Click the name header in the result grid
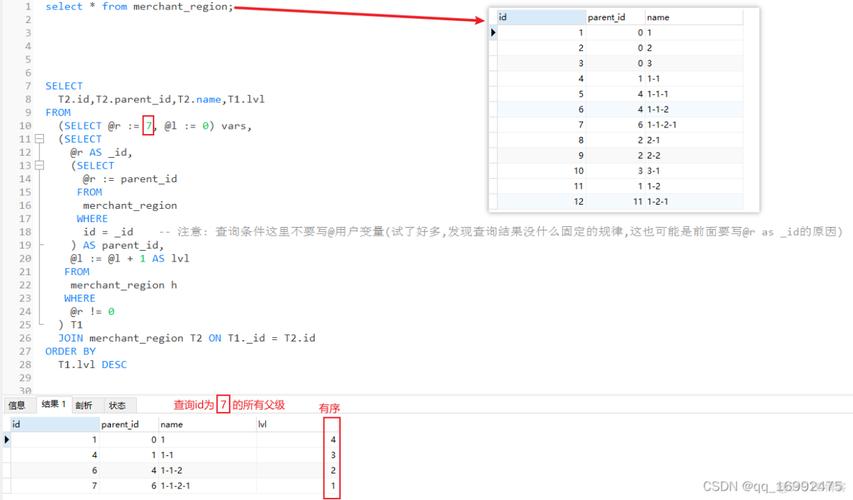 tap(207, 424)
